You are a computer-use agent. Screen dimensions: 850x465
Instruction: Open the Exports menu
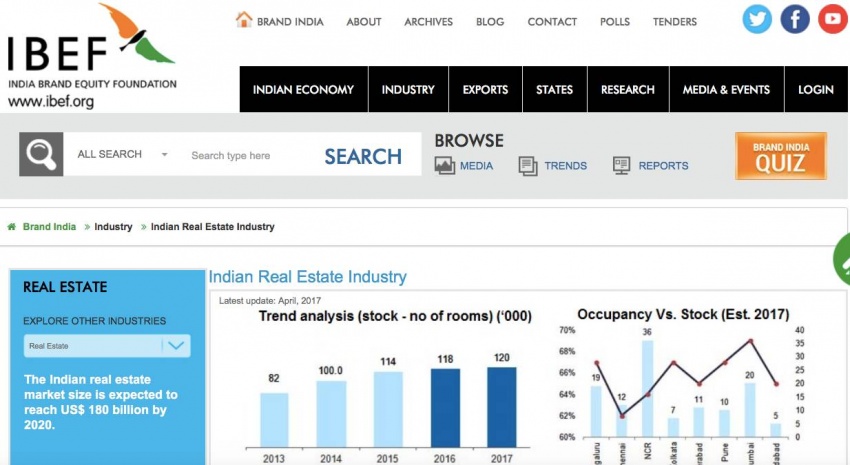(485, 89)
